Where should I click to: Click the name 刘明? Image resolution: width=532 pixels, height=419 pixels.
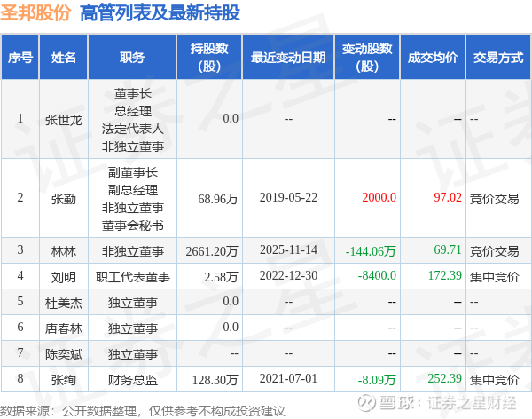click(x=64, y=277)
